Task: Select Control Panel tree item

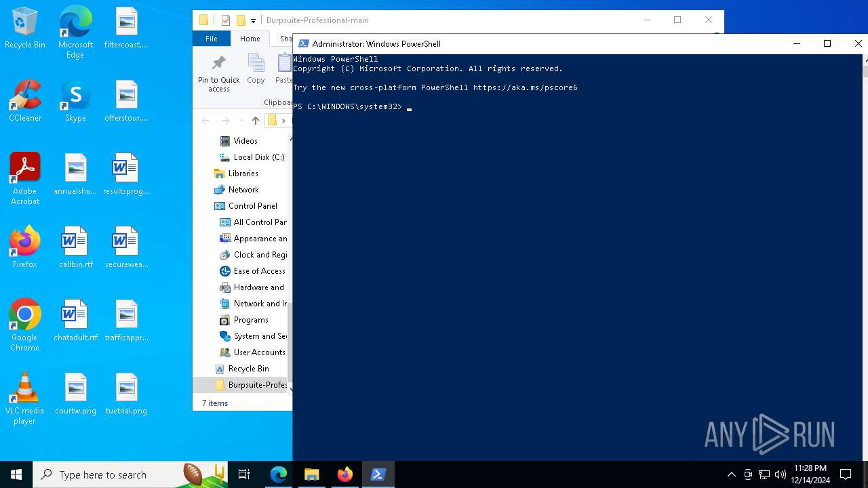Action: tap(252, 206)
